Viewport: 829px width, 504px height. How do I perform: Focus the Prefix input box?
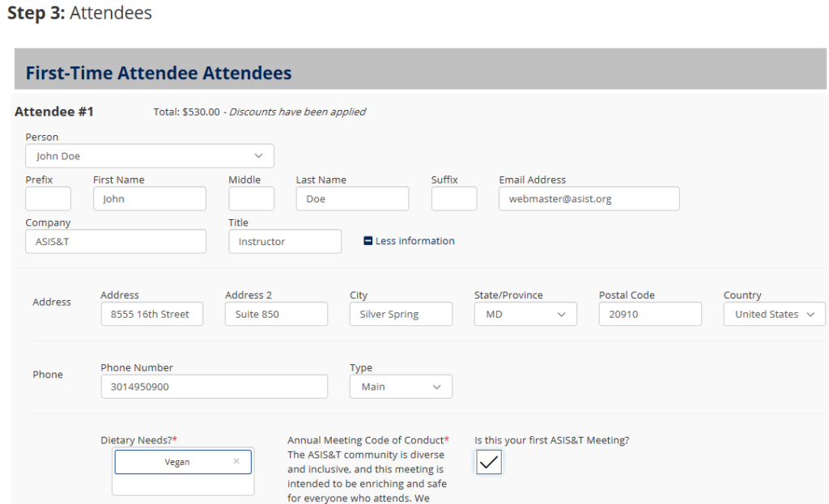[x=48, y=199]
